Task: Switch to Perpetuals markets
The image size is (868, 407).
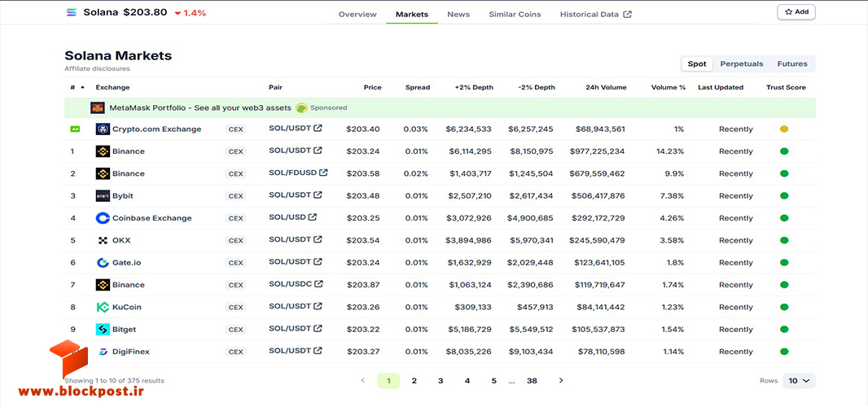Action: [742, 63]
